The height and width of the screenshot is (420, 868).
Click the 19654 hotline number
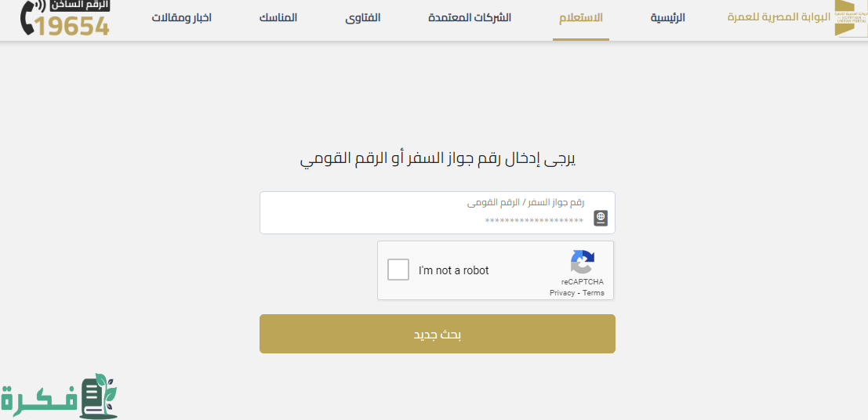pos(71,25)
